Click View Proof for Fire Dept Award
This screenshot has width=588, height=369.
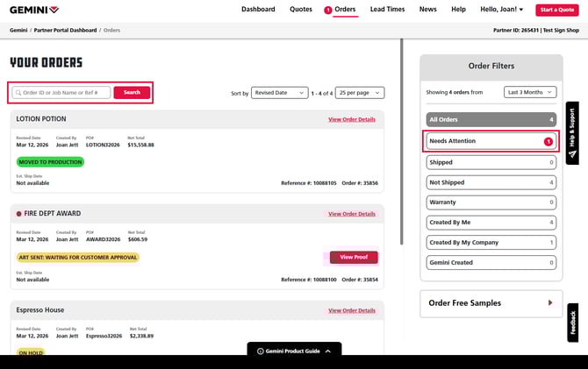tap(354, 257)
